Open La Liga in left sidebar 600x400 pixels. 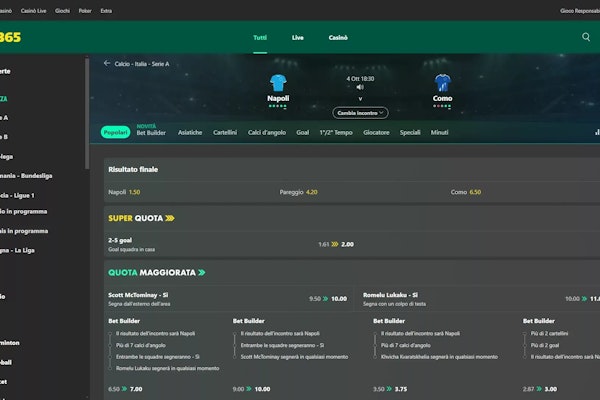(17, 250)
